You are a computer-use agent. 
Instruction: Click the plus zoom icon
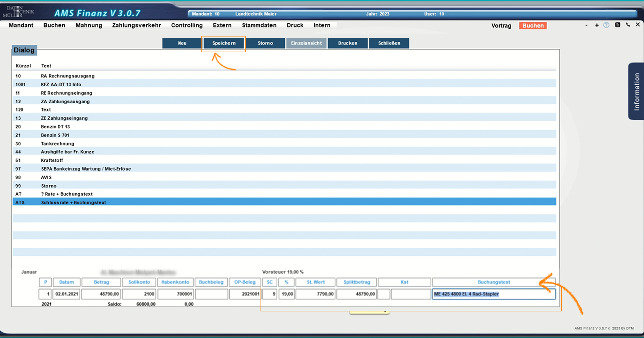(596, 25)
